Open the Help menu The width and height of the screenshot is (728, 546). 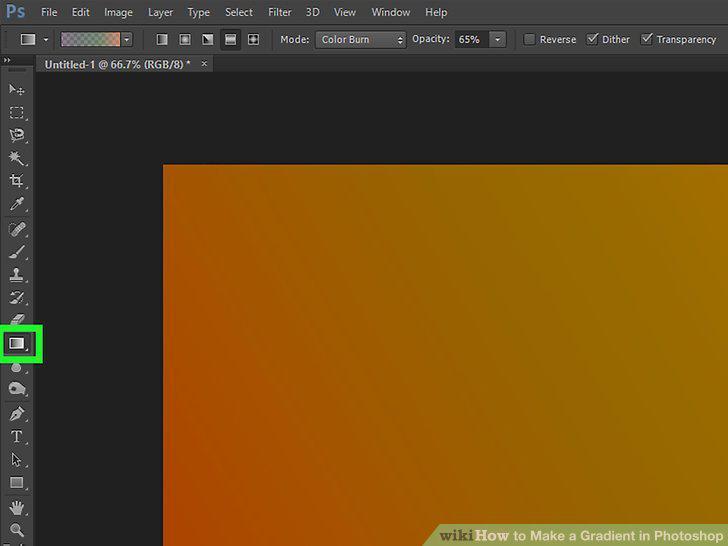436,13
